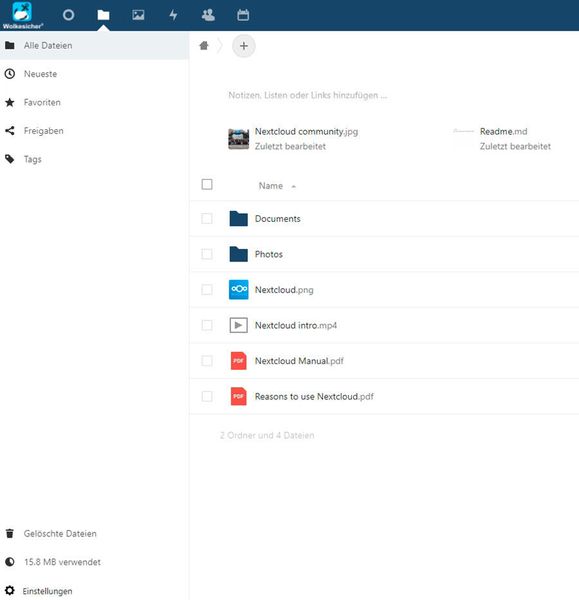The width and height of the screenshot is (579, 600).
Task: Click the Nextcloud.png file thumbnail
Action: pyautogui.click(x=238, y=290)
